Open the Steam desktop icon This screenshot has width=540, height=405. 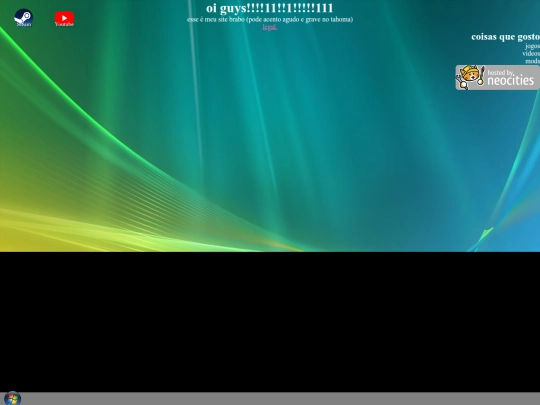pyautogui.click(x=23, y=17)
